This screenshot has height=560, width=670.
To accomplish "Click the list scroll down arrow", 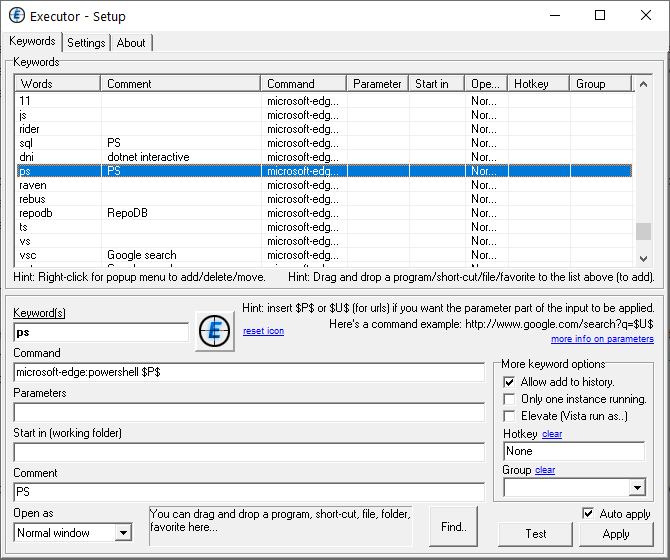I will point(643,258).
